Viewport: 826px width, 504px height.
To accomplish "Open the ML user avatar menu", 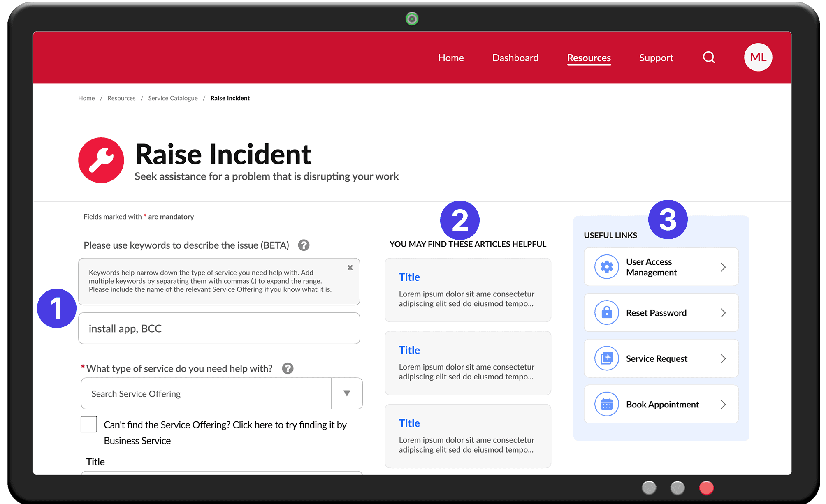I will pos(758,57).
